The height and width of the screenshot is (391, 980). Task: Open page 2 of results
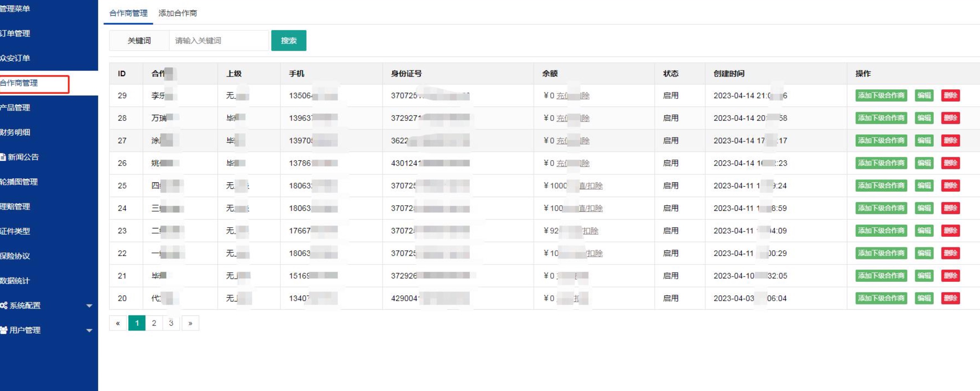(154, 323)
